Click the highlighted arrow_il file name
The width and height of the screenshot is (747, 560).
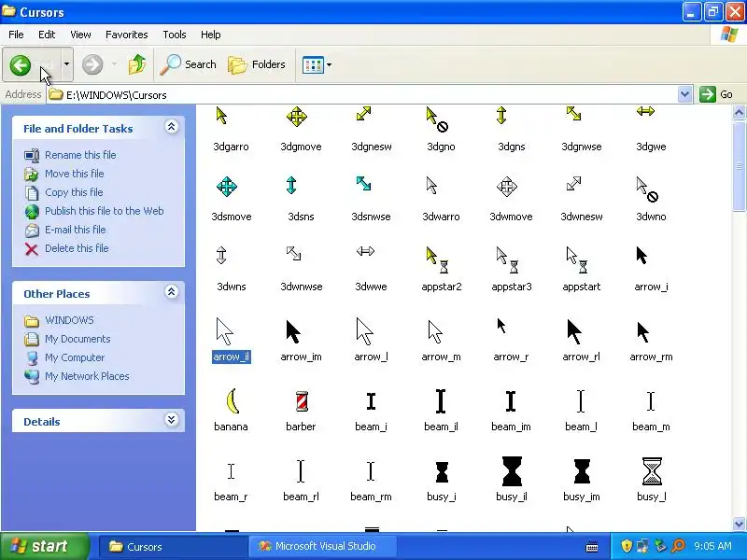[231, 357]
